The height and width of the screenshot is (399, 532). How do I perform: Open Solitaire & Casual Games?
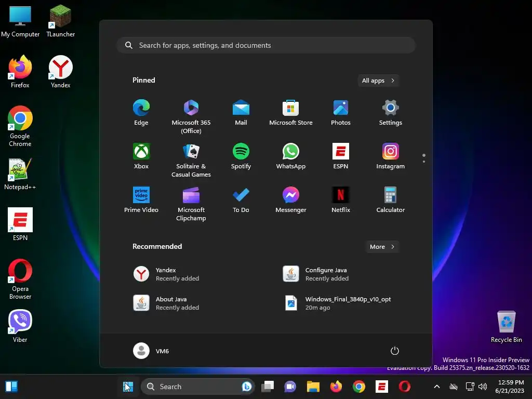click(x=191, y=161)
